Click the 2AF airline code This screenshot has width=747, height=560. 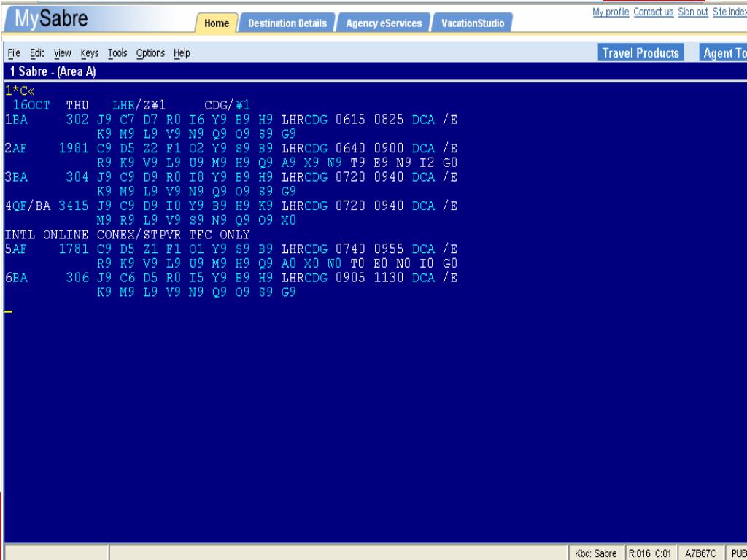[16, 148]
